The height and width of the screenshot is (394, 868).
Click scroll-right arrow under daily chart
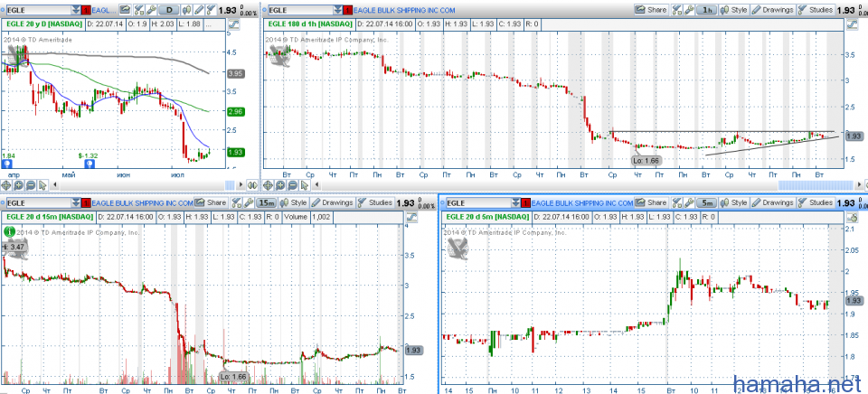(x=241, y=185)
